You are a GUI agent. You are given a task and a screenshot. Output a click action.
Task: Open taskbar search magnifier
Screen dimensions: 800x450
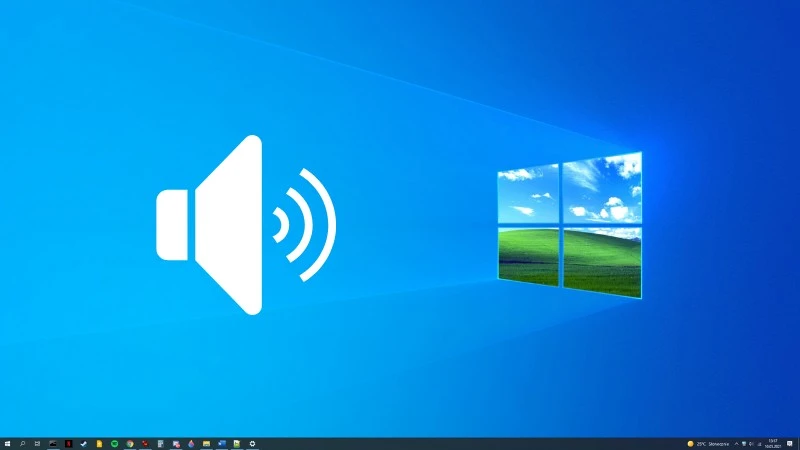22,444
